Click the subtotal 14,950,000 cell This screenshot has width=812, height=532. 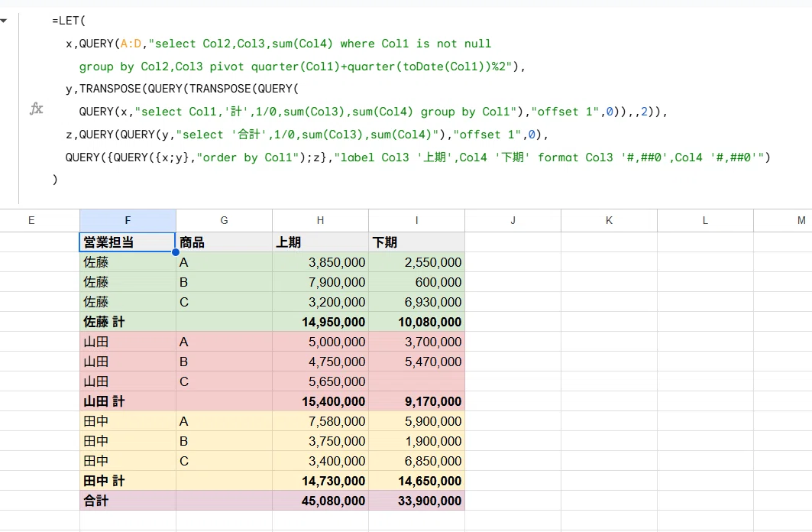coord(321,322)
